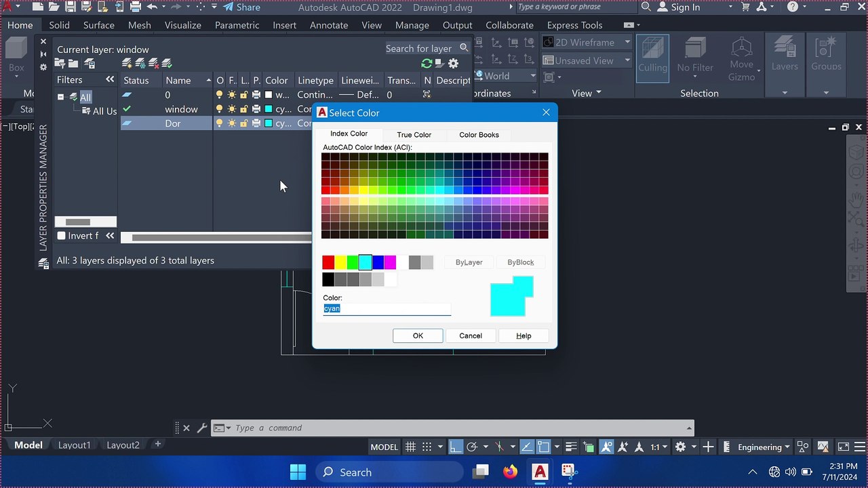The image size is (868, 488).
Task: Toggle lock icon for layer 0
Action: (244, 95)
